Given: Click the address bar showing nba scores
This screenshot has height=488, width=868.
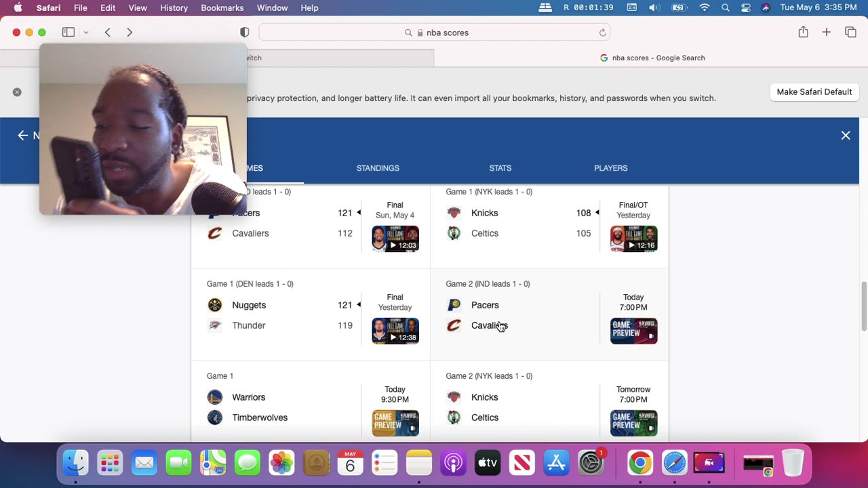Looking at the screenshot, I should 434,33.
